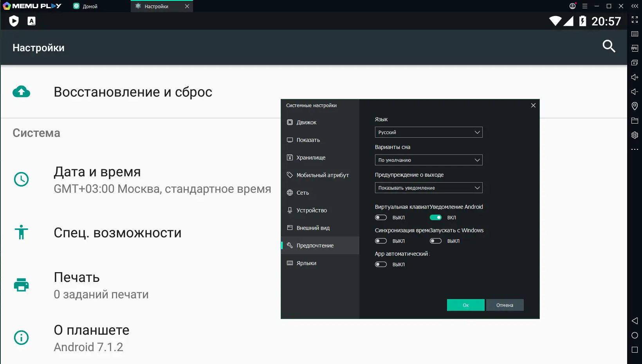Disable the Уведомление Android toggle
Image resolution: width=642 pixels, height=364 pixels.
click(x=436, y=217)
